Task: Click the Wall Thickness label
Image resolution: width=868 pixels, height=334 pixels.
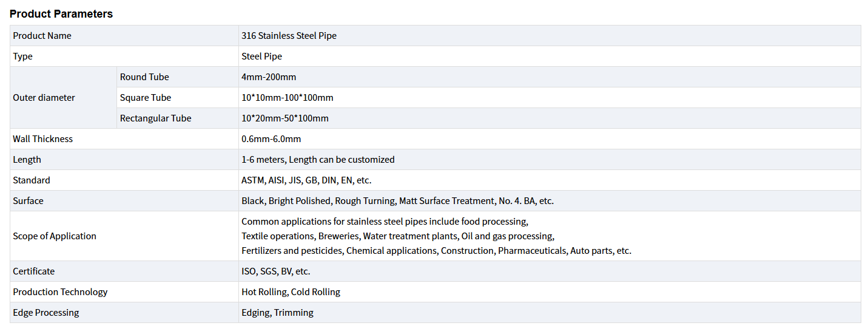Action: pos(42,139)
